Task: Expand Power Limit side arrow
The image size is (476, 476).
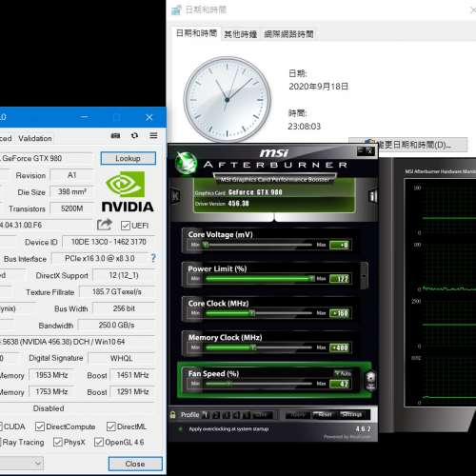Action: (x=364, y=275)
